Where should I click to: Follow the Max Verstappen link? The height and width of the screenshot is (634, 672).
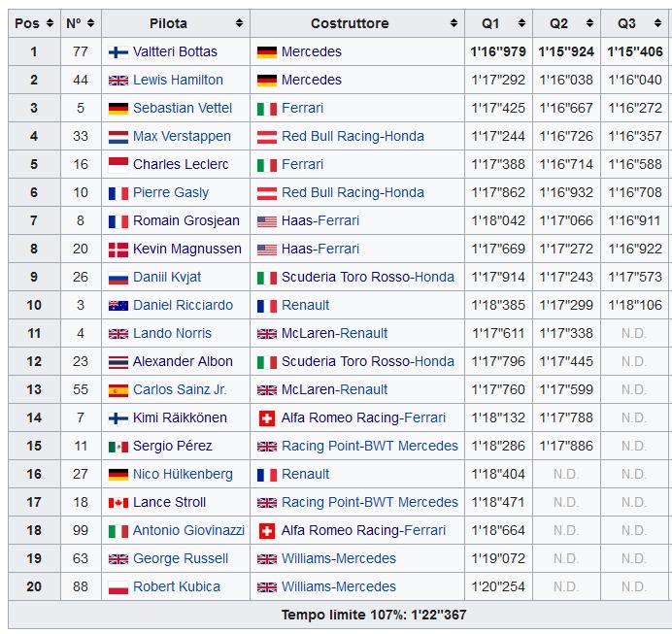pyautogui.click(x=182, y=137)
